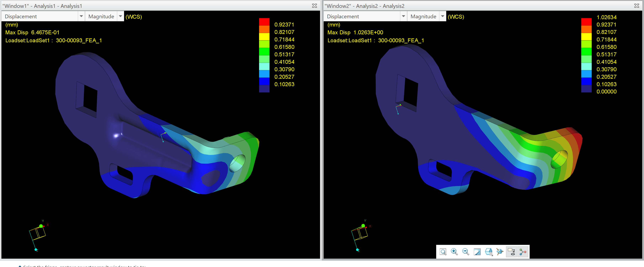Click the cyan legend swatch in Window1
This screenshot has width=644, height=267.
[264, 67]
